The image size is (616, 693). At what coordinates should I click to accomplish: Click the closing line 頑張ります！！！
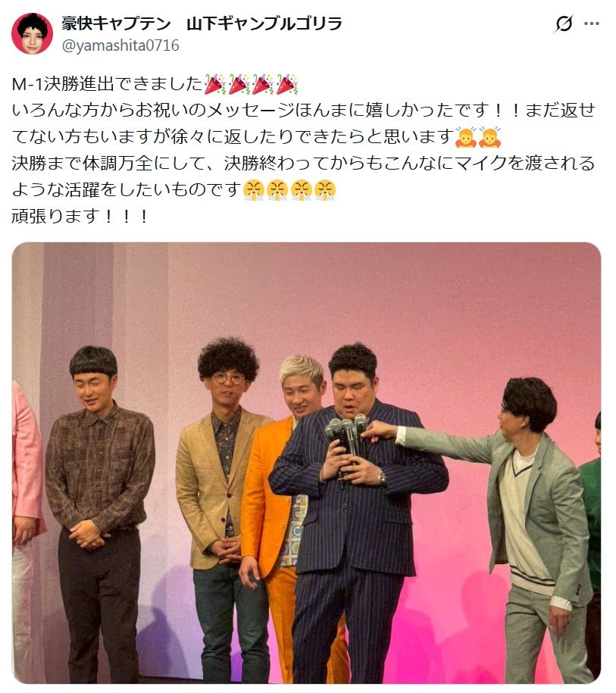pos(81,217)
